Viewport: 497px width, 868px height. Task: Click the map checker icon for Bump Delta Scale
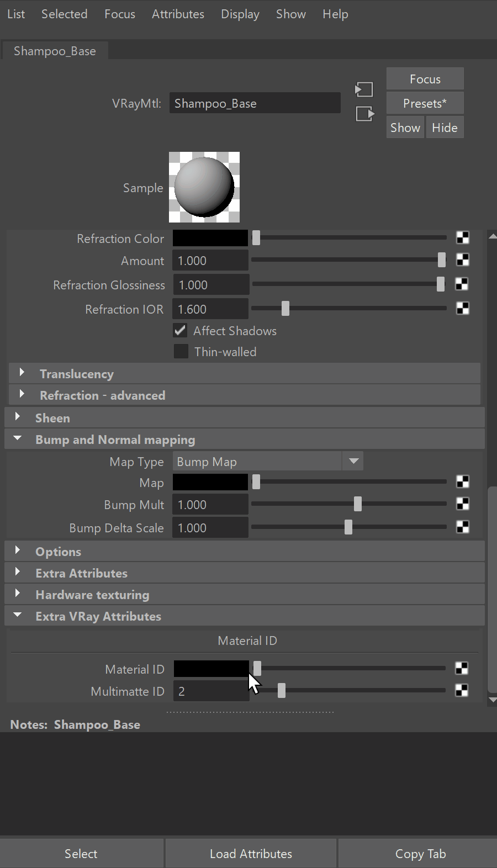tap(463, 527)
